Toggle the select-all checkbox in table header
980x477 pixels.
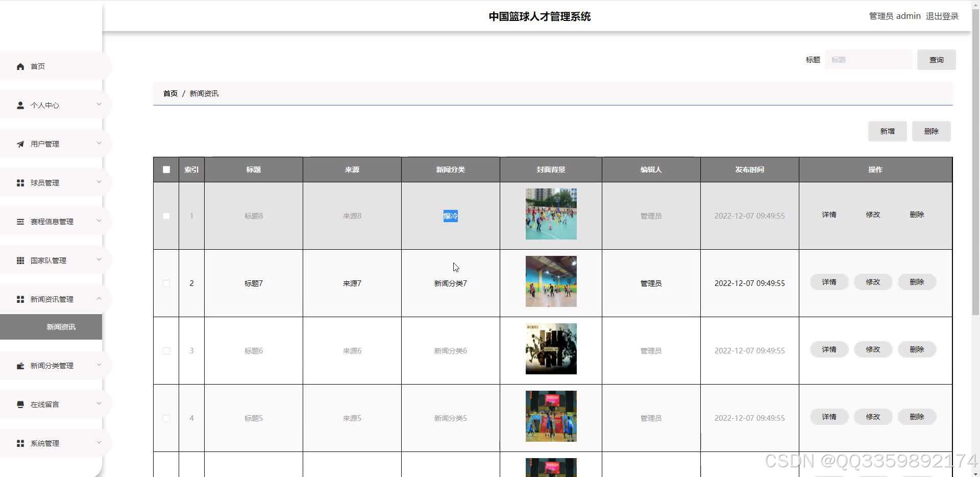click(166, 170)
